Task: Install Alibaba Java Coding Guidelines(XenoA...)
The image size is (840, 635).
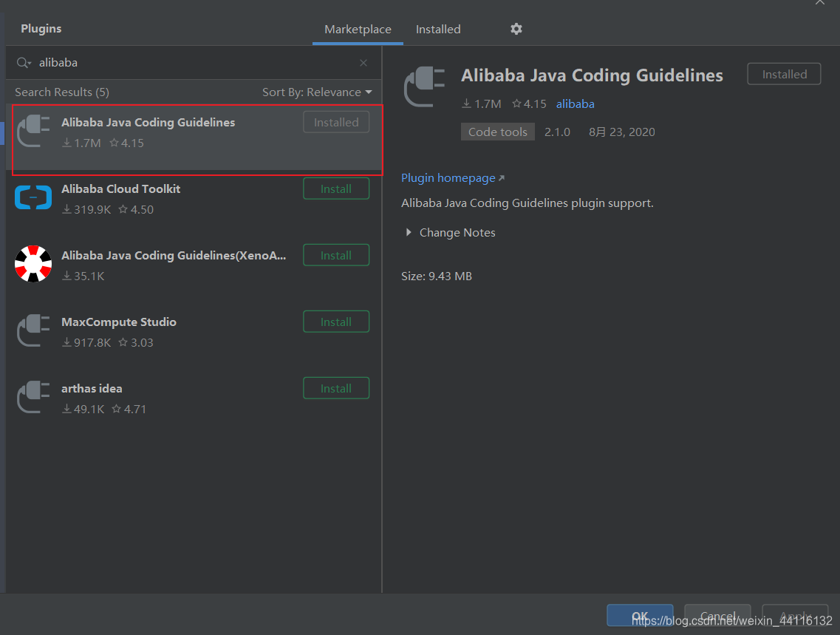Action: coord(336,255)
